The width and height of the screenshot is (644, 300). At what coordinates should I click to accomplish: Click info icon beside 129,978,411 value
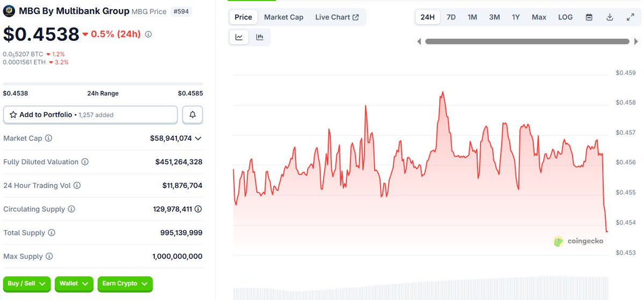(x=198, y=209)
